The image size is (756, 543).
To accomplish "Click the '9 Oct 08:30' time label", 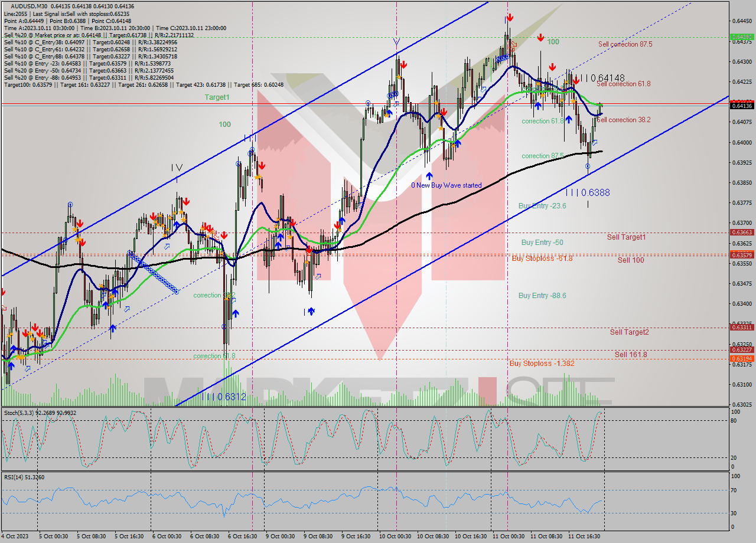I will tap(318, 537).
